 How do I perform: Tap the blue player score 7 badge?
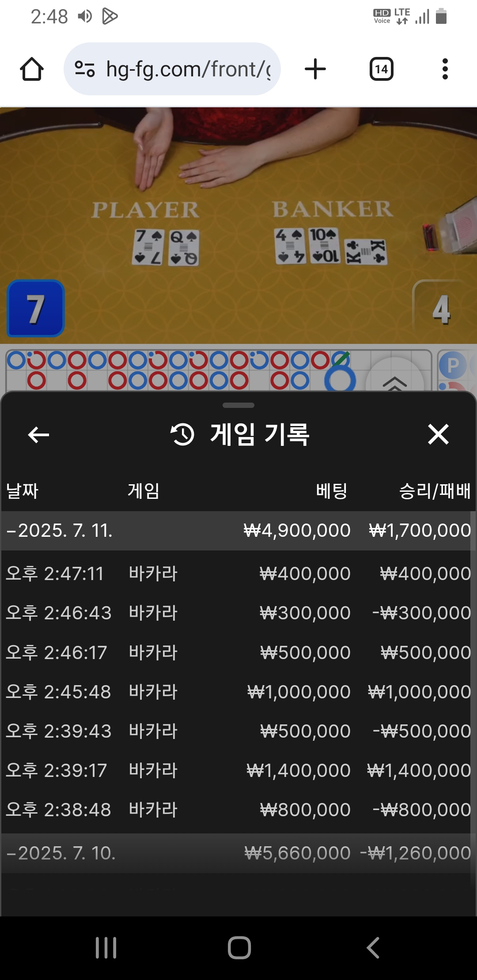tap(36, 308)
